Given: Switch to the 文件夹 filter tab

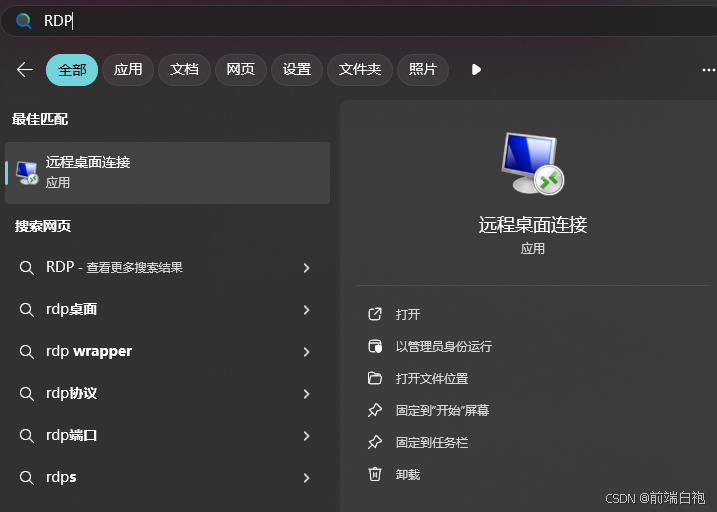Looking at the screenshot, I should coord(360,70).
